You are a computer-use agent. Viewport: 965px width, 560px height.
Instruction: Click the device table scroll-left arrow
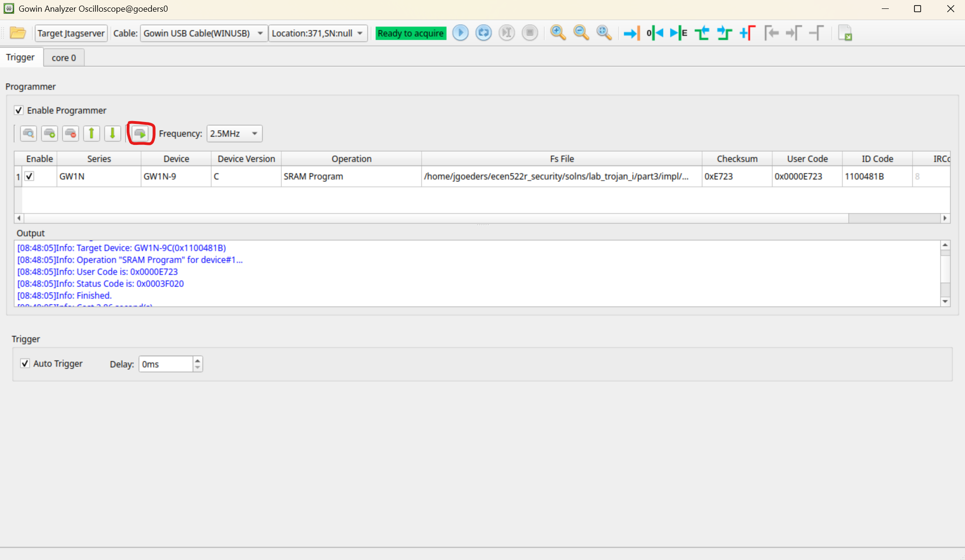point(19,218)
